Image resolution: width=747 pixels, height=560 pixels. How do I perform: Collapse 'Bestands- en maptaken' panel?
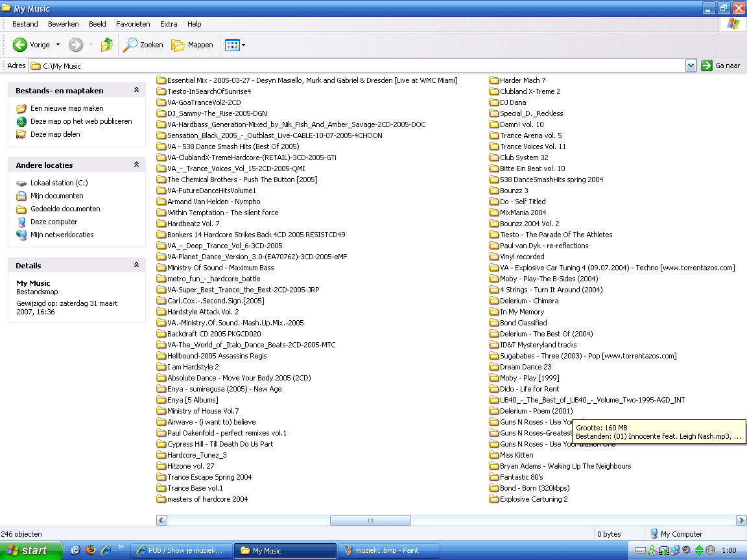136,90
